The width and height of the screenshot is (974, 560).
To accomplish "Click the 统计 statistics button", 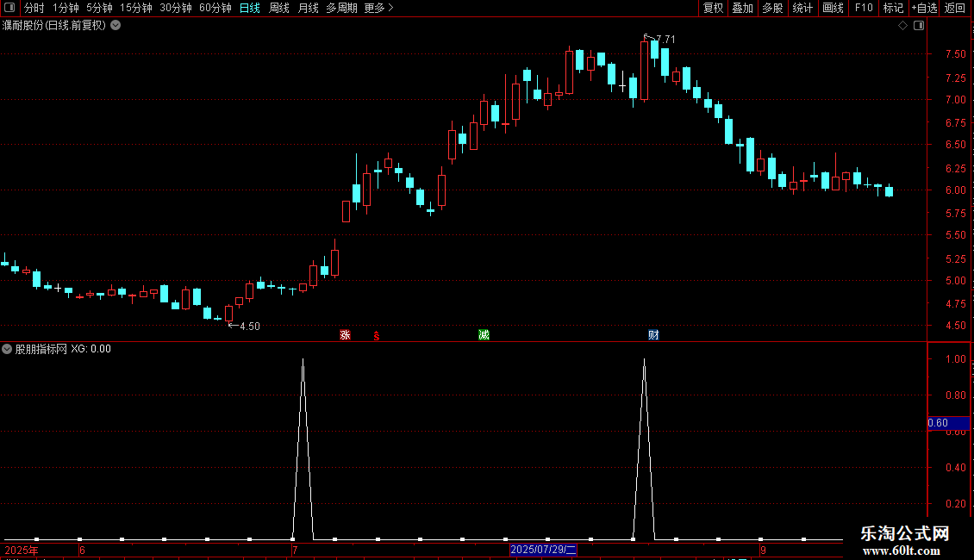I will [802, 8].
